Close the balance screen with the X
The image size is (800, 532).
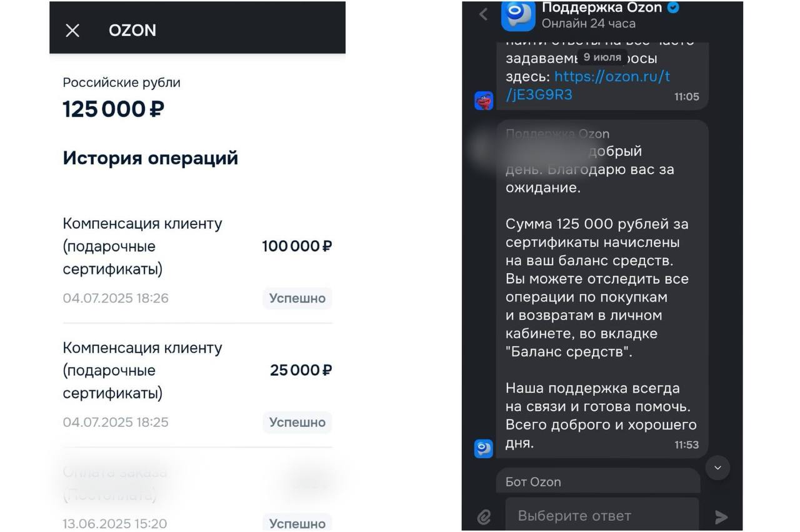click(x=72, y=30)
